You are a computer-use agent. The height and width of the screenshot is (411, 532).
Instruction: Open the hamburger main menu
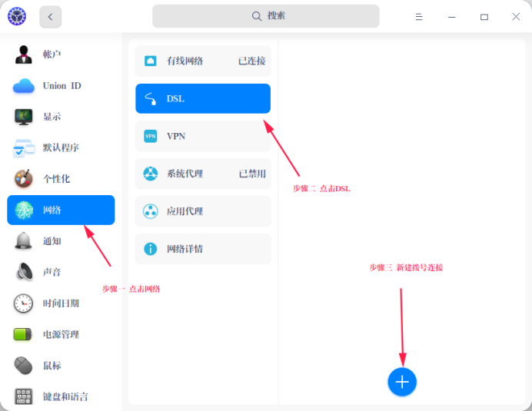pyautogui.click(x=419, y=17)
